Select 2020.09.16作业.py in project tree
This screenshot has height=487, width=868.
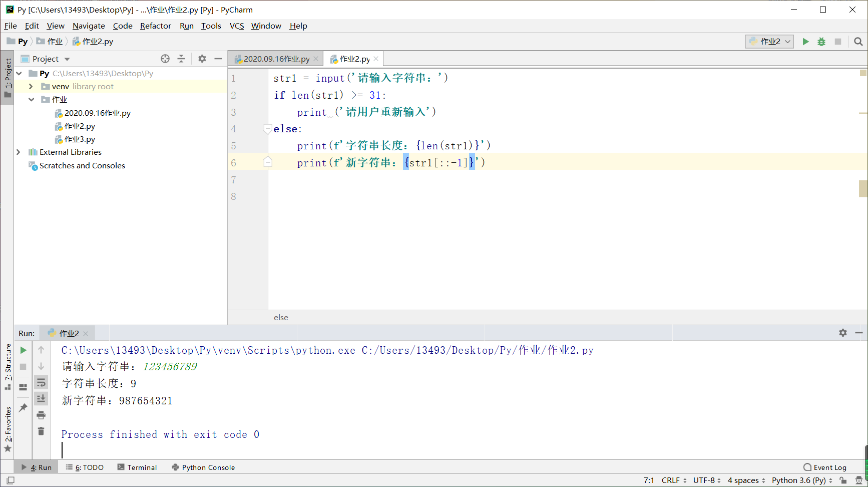[x=97, y=113]
